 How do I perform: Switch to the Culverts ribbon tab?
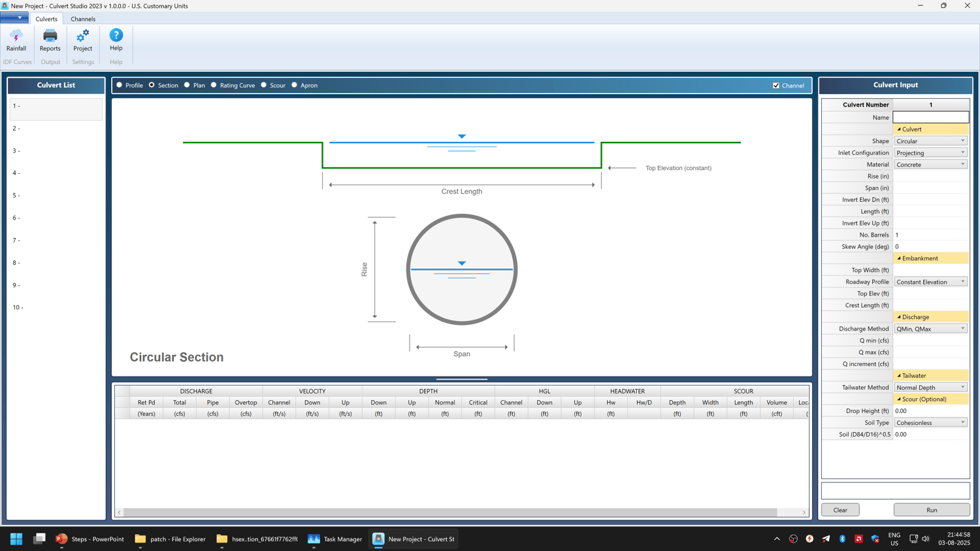tap(46, 19)
